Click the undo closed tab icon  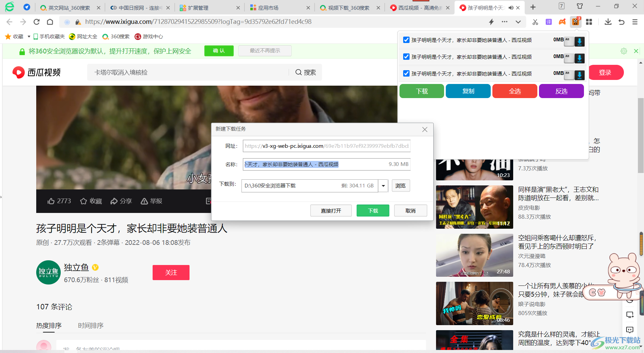(x=621, y=22)
